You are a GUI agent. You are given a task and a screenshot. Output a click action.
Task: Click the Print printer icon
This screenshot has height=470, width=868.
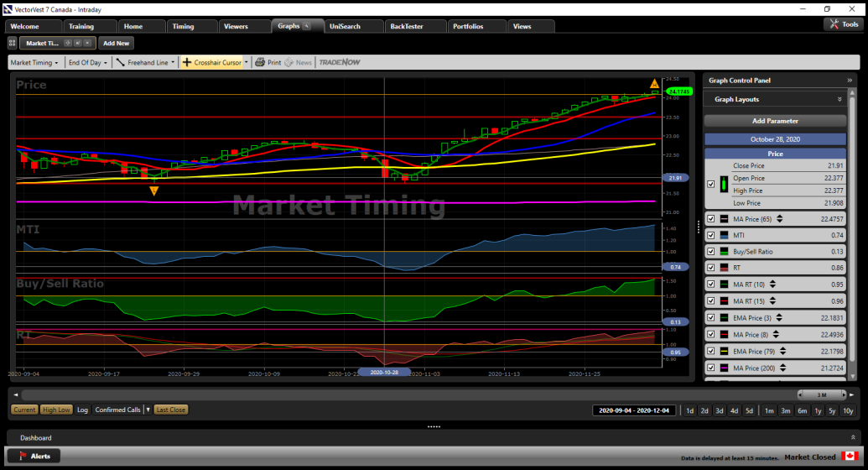pos(260,63)
